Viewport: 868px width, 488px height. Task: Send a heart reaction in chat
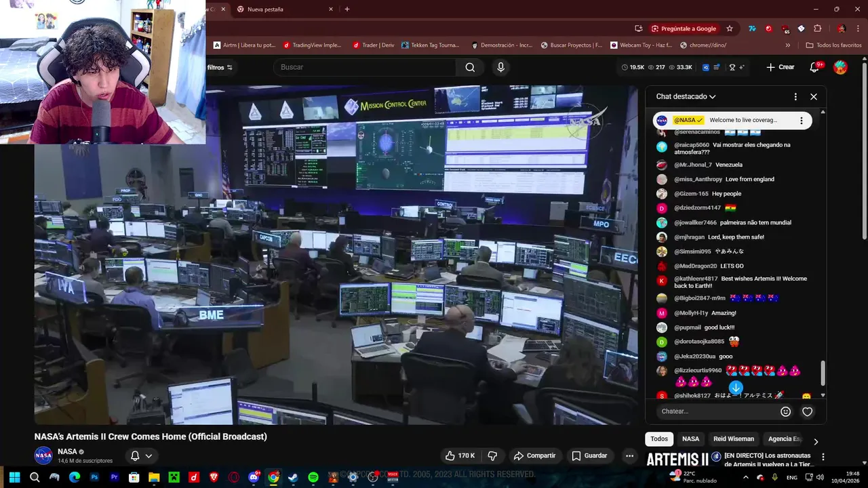point(807,411)
